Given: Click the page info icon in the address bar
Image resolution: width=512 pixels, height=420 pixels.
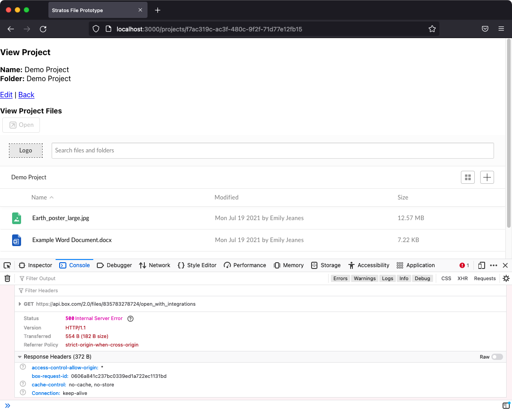Looking at the screenshot, I should (108, 29).
